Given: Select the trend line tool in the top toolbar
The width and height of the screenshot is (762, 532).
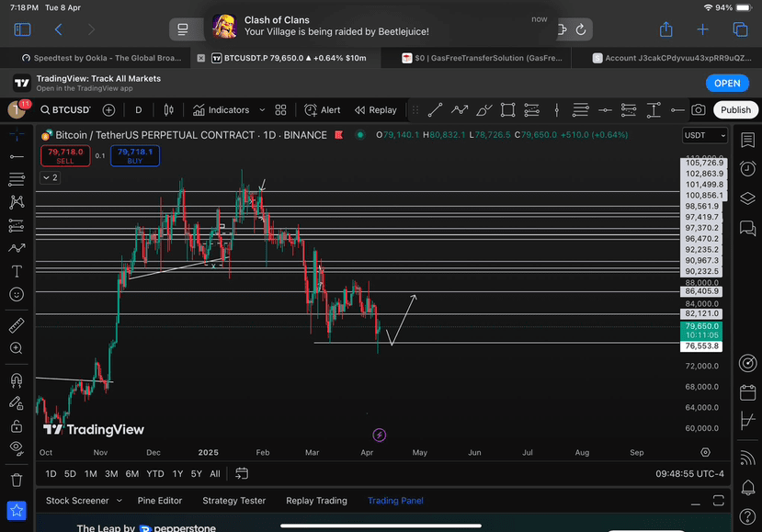Looking at the screenshot, I should click(435, 110).
